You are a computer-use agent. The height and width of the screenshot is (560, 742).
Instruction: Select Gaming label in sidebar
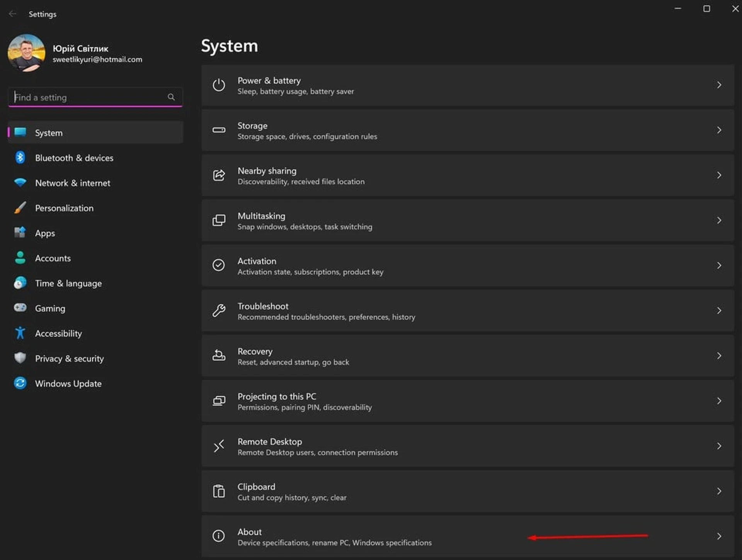[x=50, y=308]
